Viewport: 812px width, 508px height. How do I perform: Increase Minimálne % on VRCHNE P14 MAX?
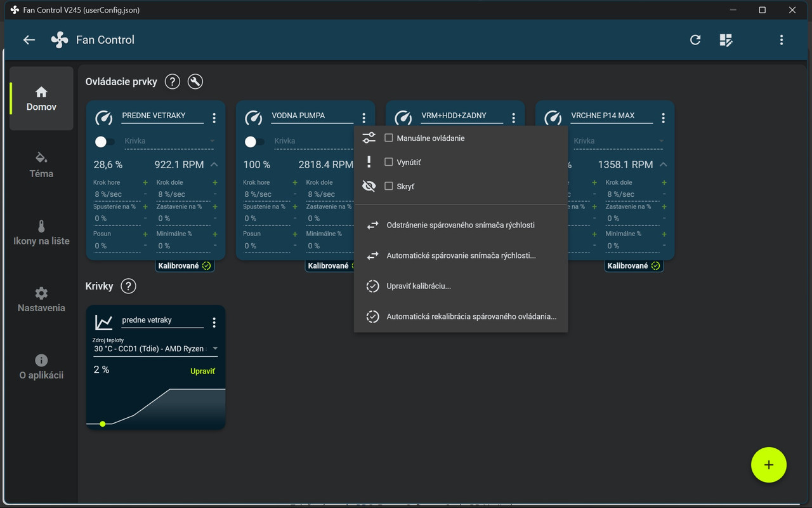coord(664,234)
